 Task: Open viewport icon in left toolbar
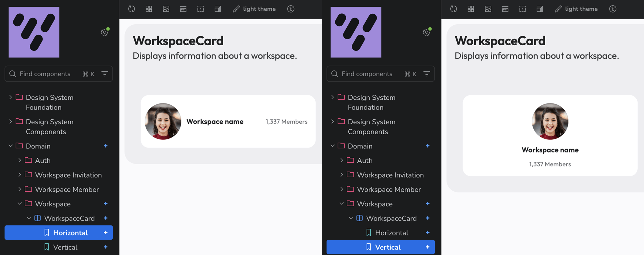(x=218, y=9)
